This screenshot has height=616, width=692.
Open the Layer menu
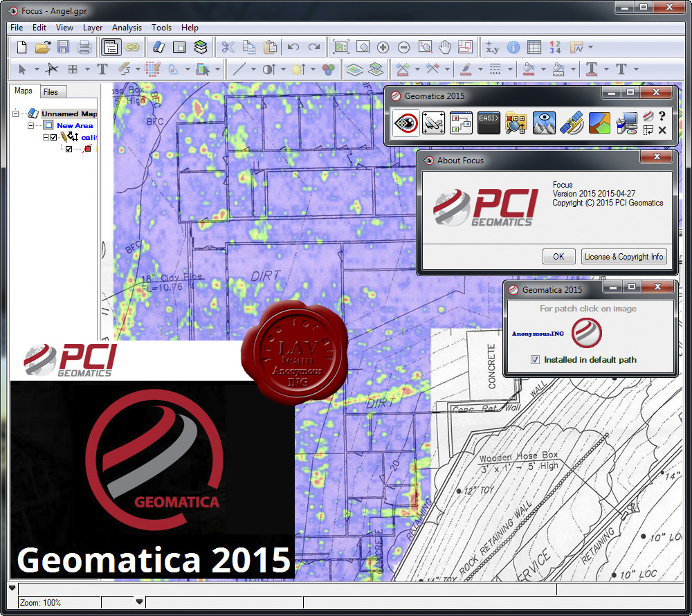pyautogui.click(x=93, y=28)
